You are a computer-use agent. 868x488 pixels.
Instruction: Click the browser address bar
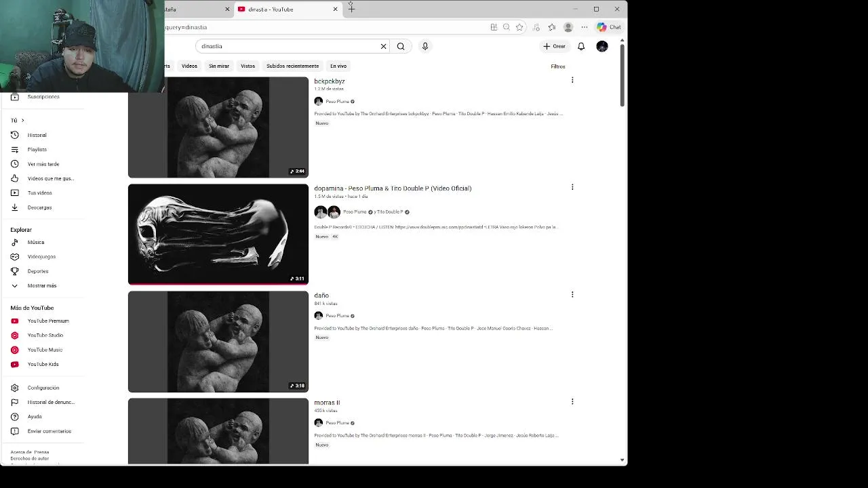325,27
